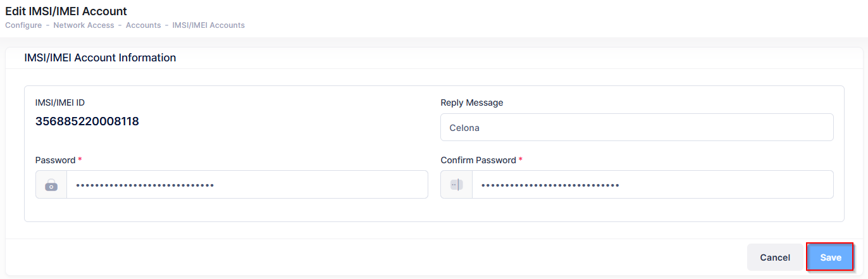Viewport: 868px width, 279px height.
Task: Click the Password field label
Action: pos(55,161)
